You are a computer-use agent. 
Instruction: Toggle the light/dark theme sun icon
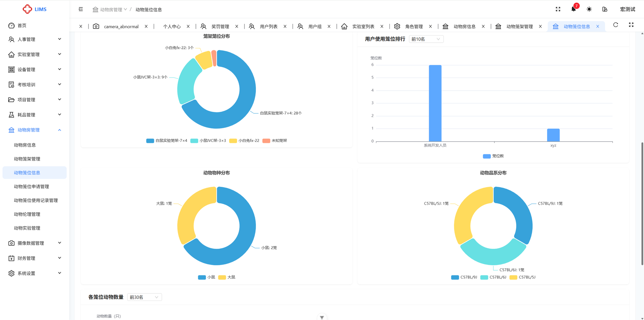pyautogui.click(x=589, y=9)
